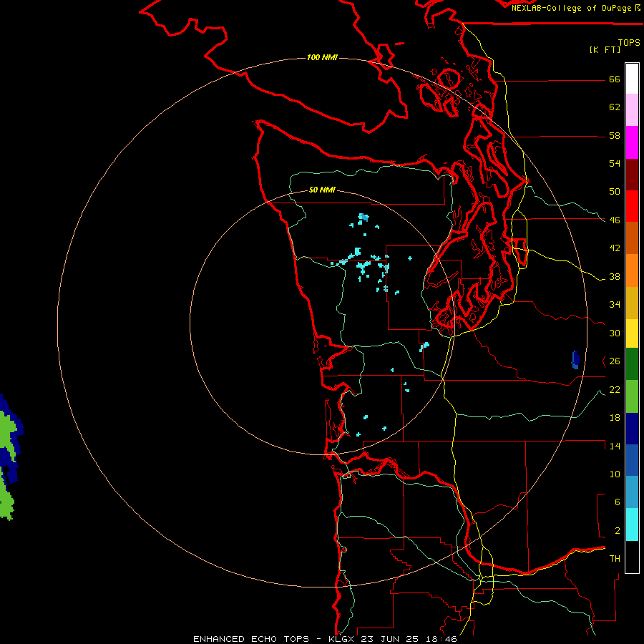This screenshot has height=644, width=644.
Task: Click the "[K FT]" units label
Action: pos(605,49)
